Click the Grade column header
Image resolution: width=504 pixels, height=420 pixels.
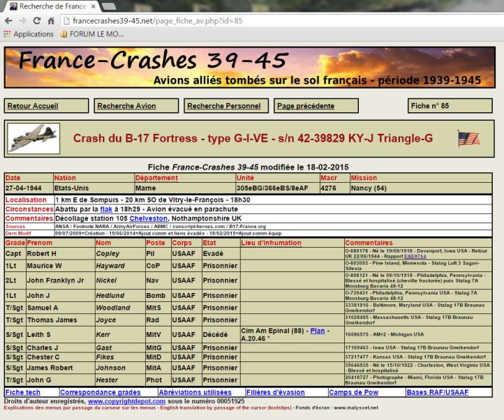[x=15, y=243]
